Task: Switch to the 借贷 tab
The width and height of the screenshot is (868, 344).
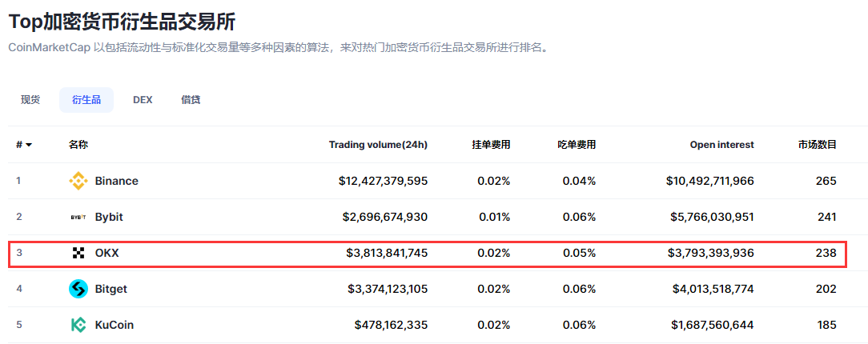Action: point(191,100)
